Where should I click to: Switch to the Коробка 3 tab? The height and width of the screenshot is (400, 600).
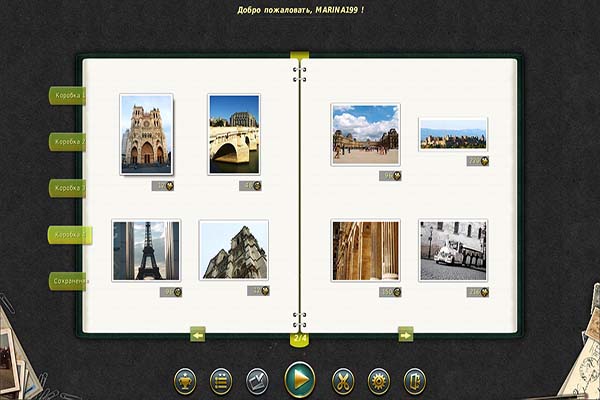point(68,188)
